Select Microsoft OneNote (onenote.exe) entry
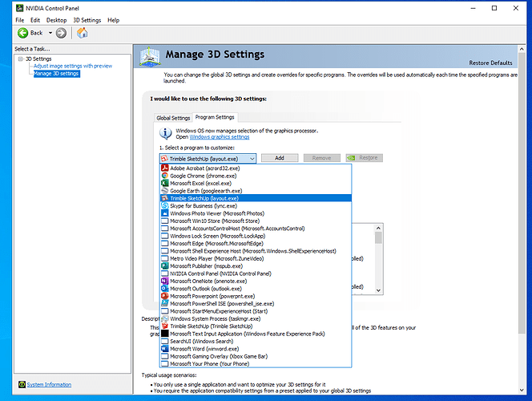The height and width of the screenshot is (401, 532). pyautogui.click(x=256, y=282)
